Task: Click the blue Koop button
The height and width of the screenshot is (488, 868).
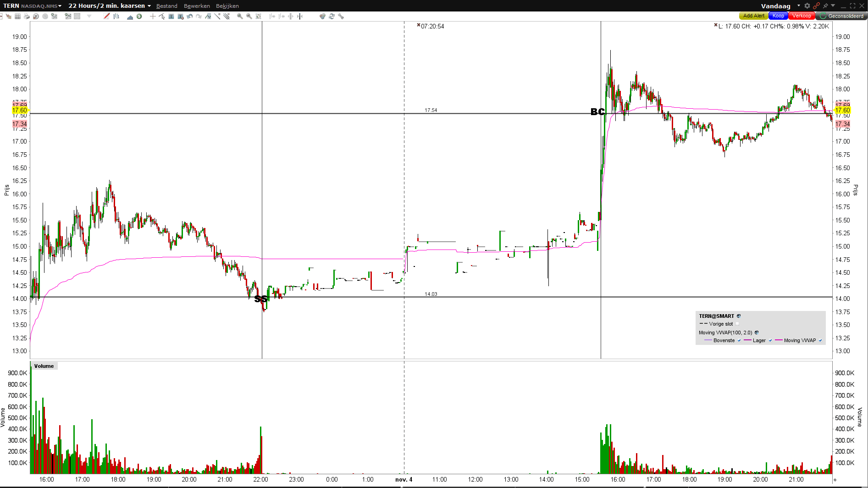Action: 778,16
